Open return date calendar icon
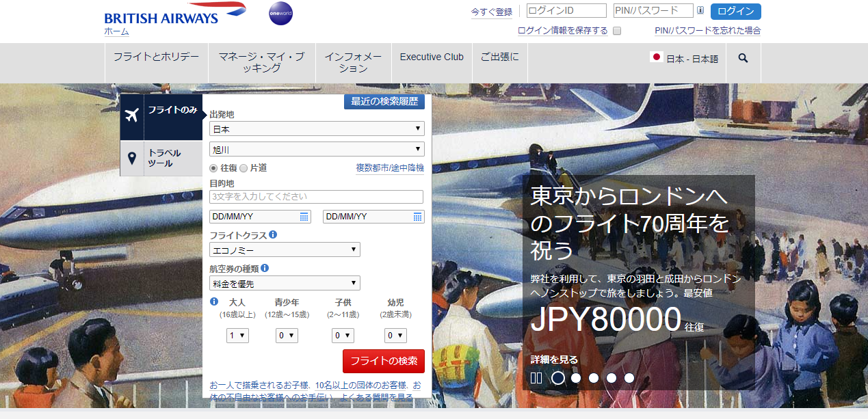This screenshot has width=868, height=419. click(418, 217)
